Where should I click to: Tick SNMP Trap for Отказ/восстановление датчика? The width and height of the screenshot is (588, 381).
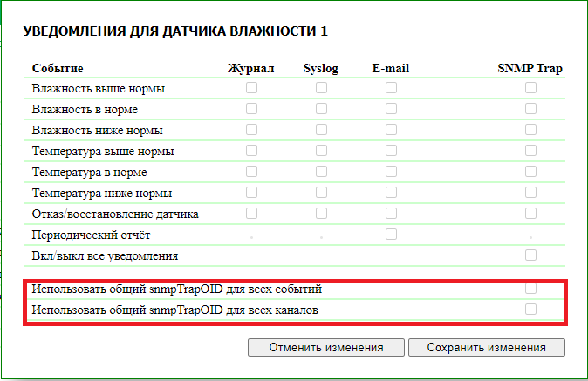click(530, 214)
